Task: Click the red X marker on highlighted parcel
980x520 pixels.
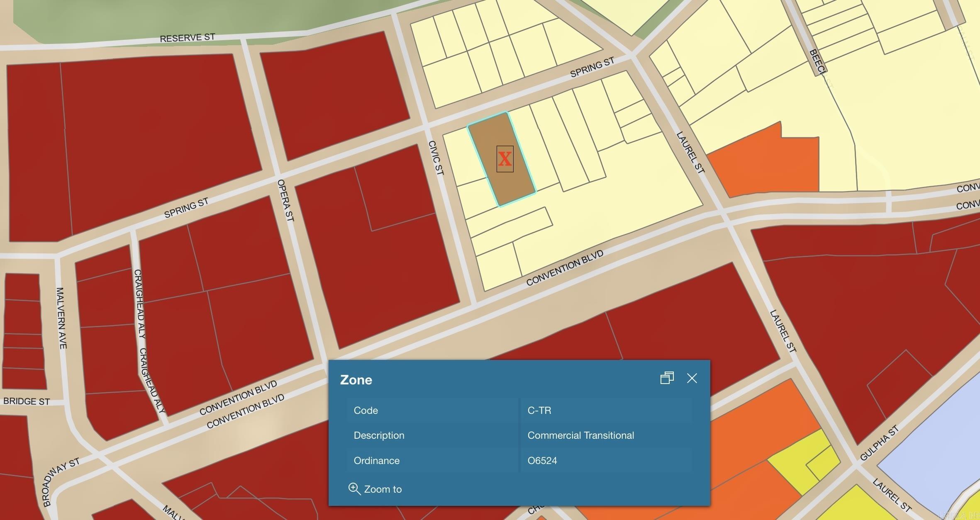Action: [505, 159]
